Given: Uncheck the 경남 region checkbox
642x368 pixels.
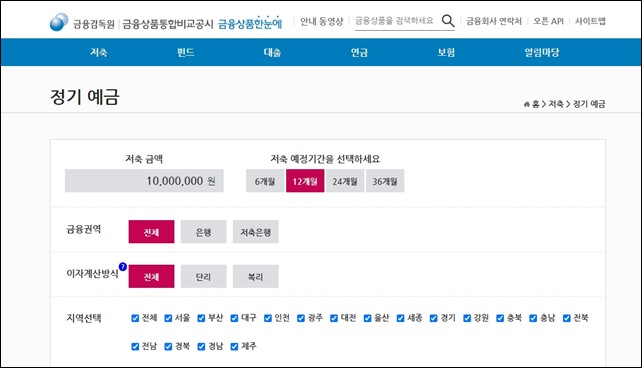Looking at the screenshot, I should click(201, 346).
